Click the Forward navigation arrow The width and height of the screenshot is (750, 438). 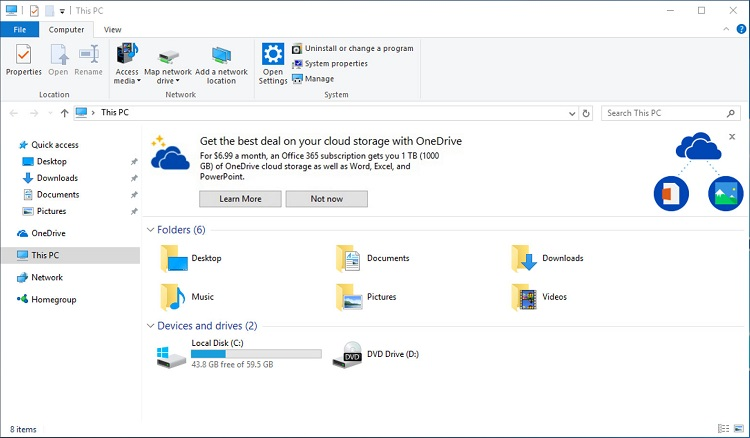33,113
